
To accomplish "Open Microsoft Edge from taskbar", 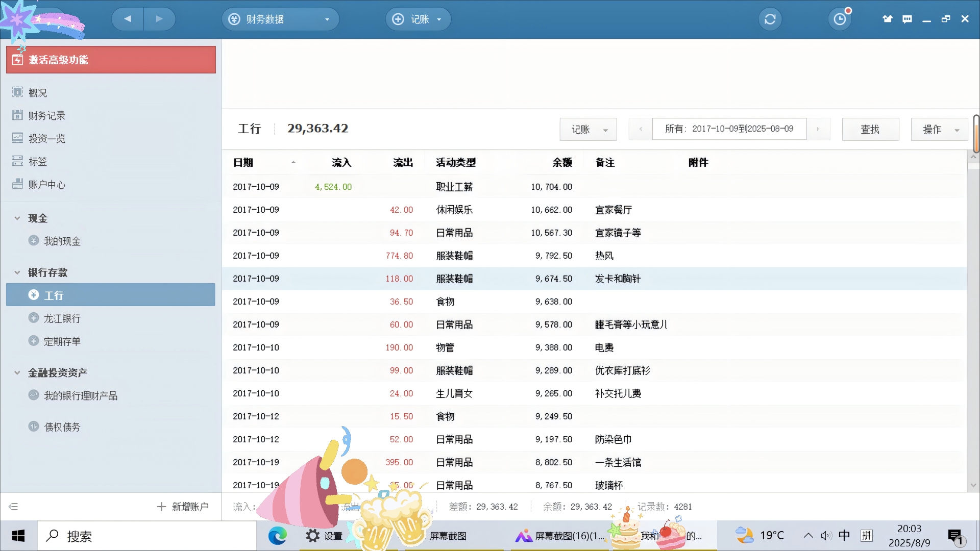I will pos(277,536).
